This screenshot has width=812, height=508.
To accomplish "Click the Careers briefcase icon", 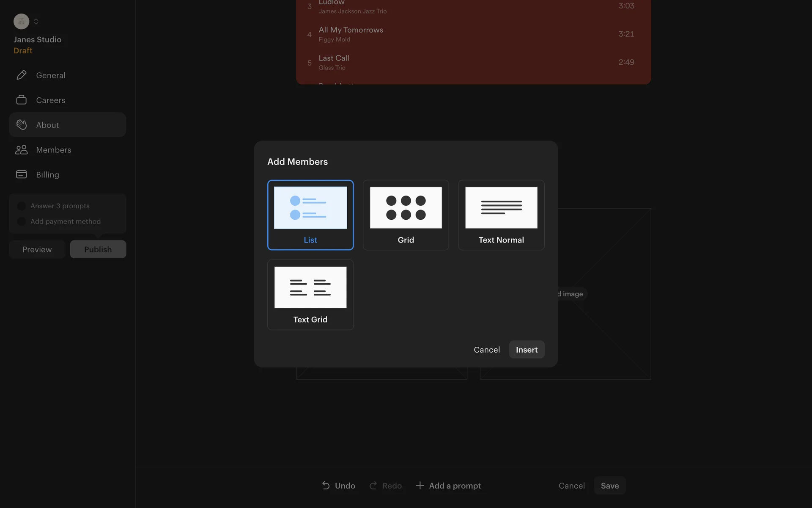I will coord(21,100).
